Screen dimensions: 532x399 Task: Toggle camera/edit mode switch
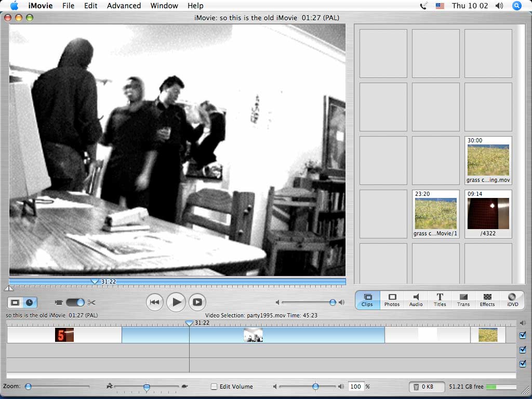click(75, 302)
